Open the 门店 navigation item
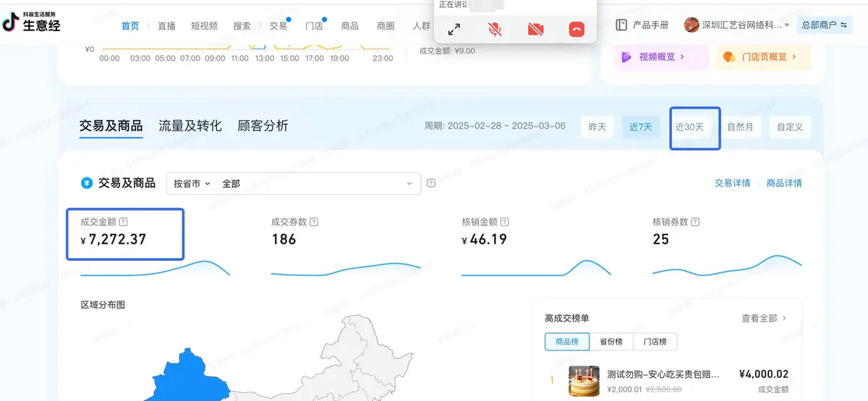The width and height of the screenshot is (868, 401). click(x=314, y=25)
